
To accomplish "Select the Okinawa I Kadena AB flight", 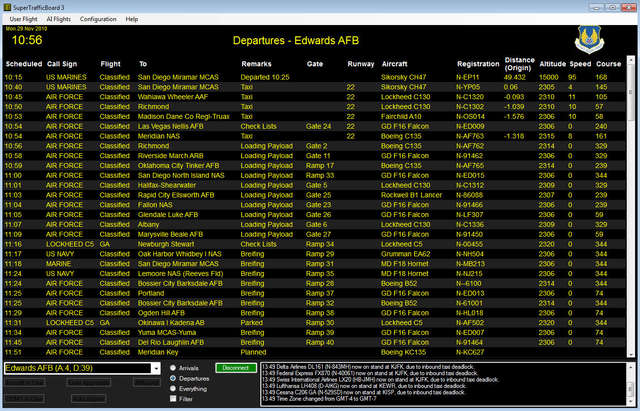I will click(x=314, y=323).
